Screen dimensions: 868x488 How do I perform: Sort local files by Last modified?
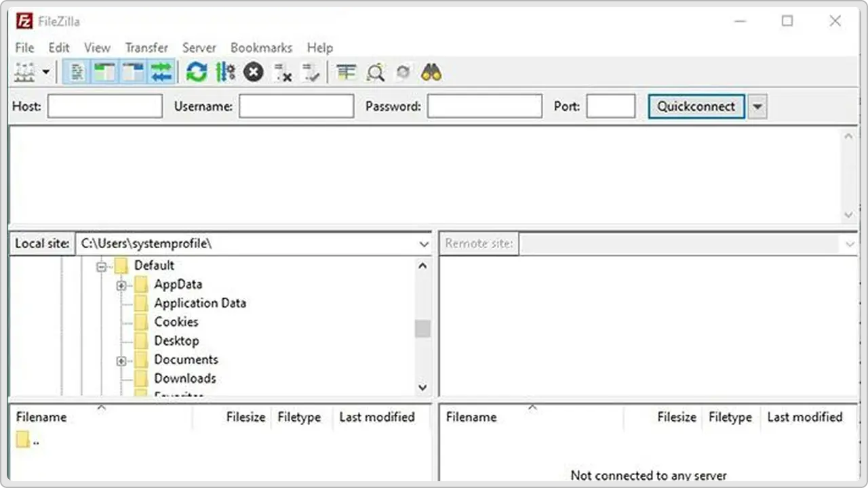pyautogui.click(x=377, y=418)
